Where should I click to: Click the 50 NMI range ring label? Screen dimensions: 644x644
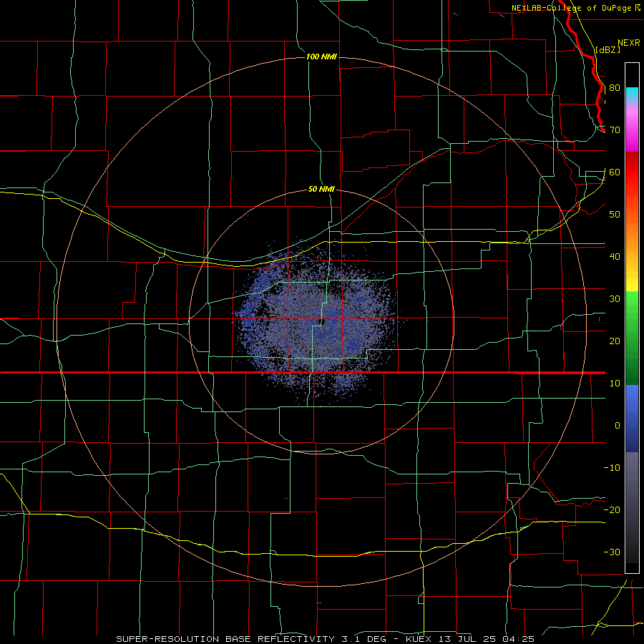pyautogui.click(x=321, y=189)
